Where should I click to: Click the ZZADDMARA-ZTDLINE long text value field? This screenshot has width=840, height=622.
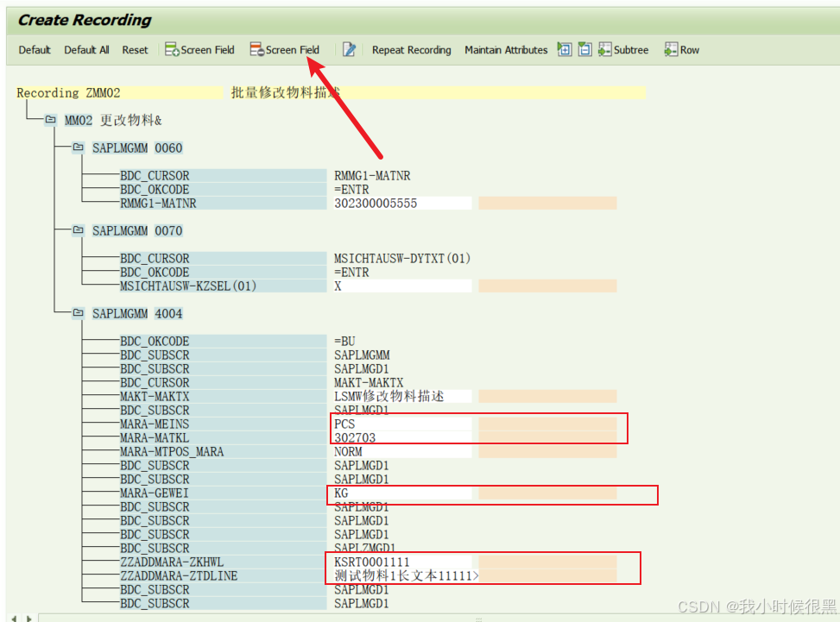tap(405, 576)
